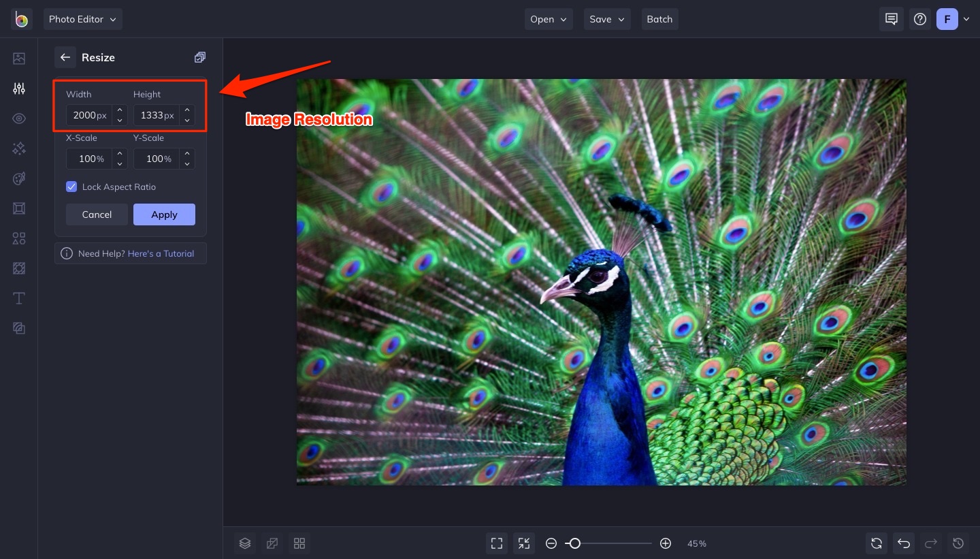Click the zoom in plus icon
This screenshot has width=980, height=559.
[x=666, y=543]
